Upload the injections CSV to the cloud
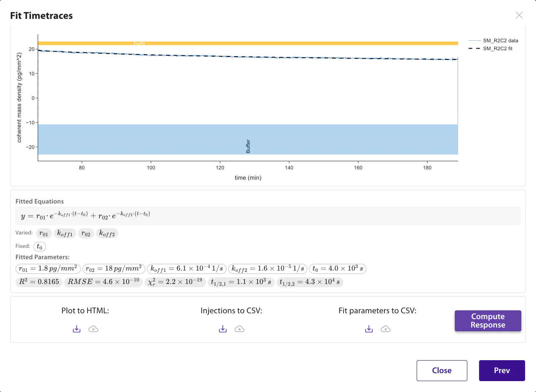 [240, 329]
